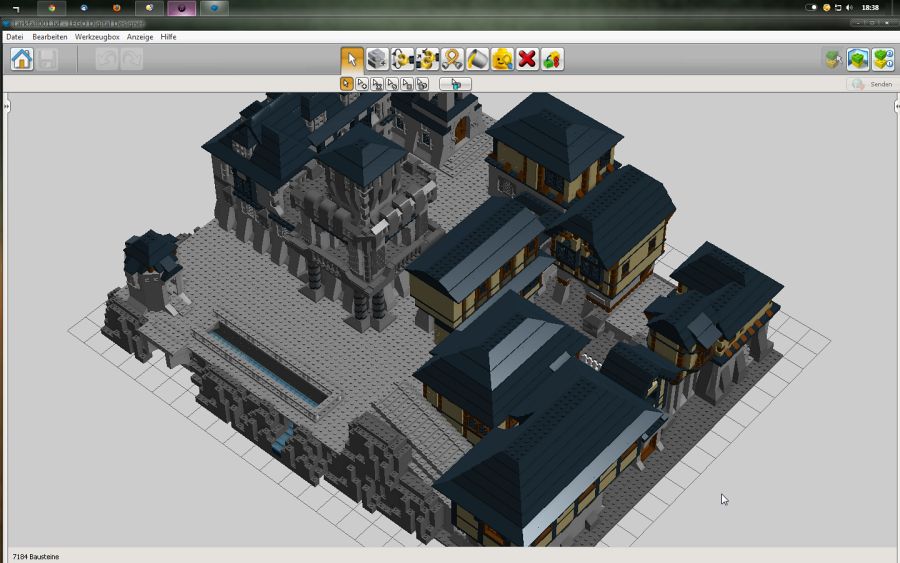Activate the Paint bucket tool
This screenshot has width=900, height=563.
(x=478, y=59)
